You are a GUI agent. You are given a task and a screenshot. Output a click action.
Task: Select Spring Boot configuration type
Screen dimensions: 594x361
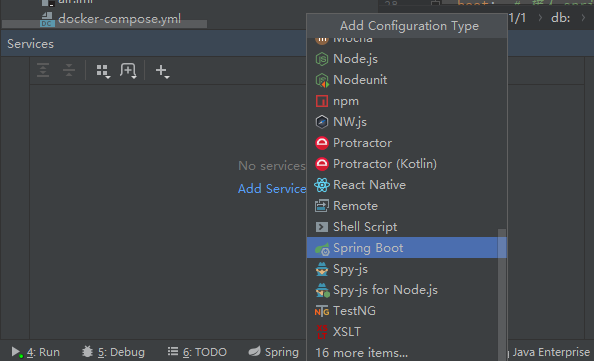click(406, 248)
